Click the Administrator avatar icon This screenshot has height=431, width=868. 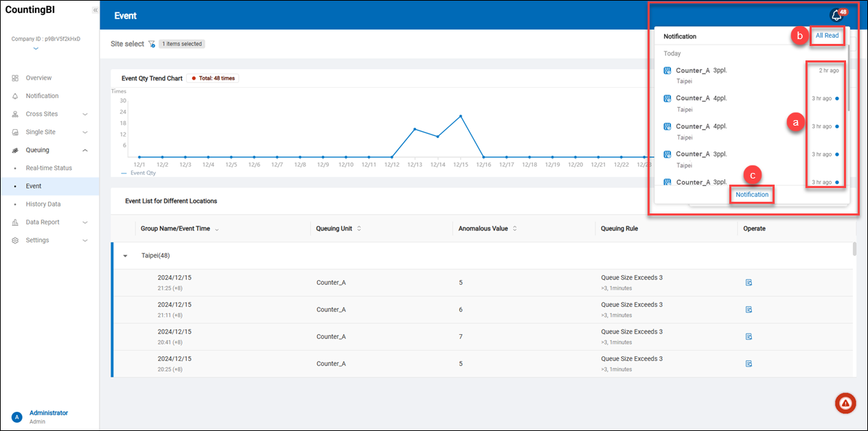tap(16, 417)
